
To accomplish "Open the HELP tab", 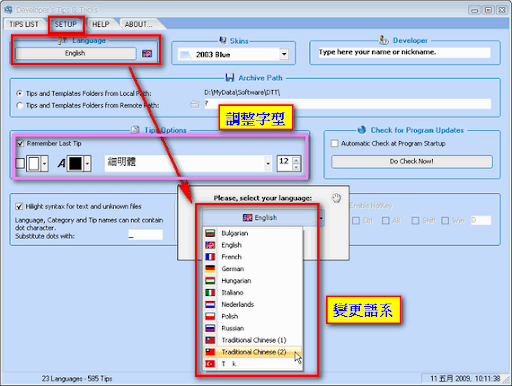I will pyautogui.click(x=101, y=24).
